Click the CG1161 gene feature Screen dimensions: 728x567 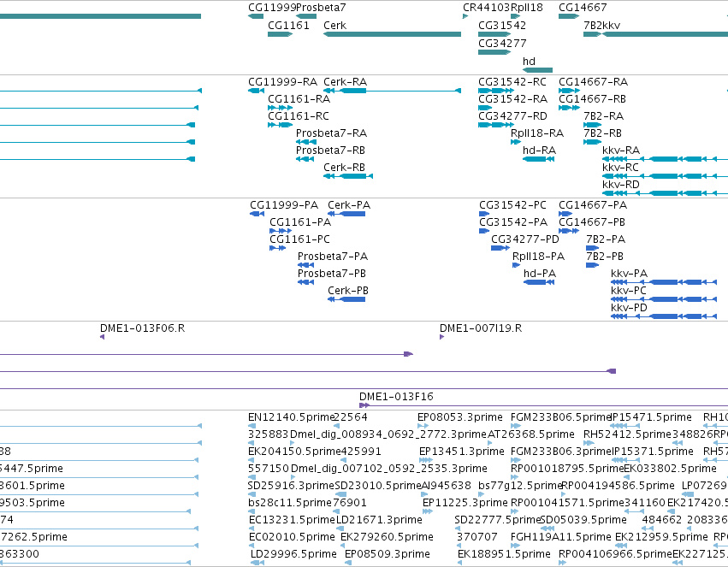point(280,34)
